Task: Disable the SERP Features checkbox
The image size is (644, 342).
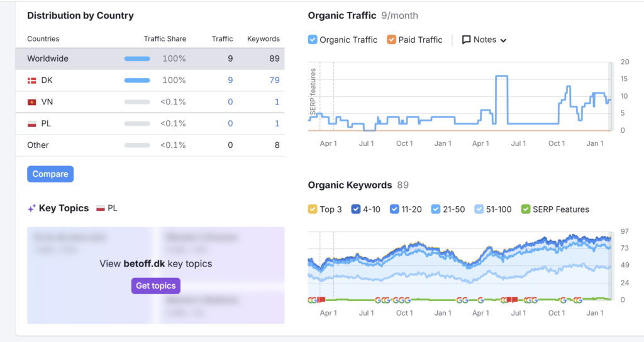Action: coord(526,209)
